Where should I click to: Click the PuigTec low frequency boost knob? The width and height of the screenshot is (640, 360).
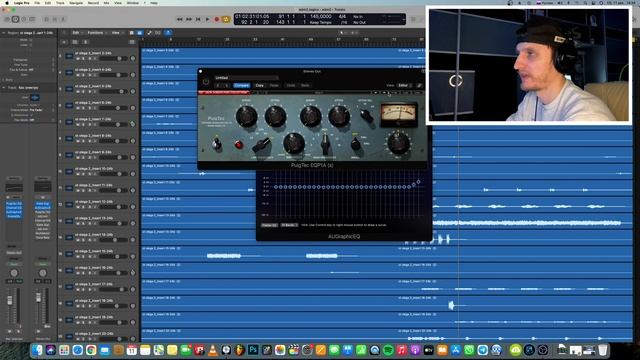point(247,116)
